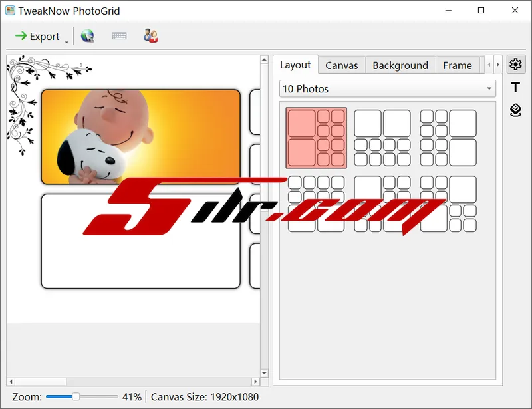Click the tab scroll left arrow
Viewport: 532px width, 409px height.
point(489,64)
